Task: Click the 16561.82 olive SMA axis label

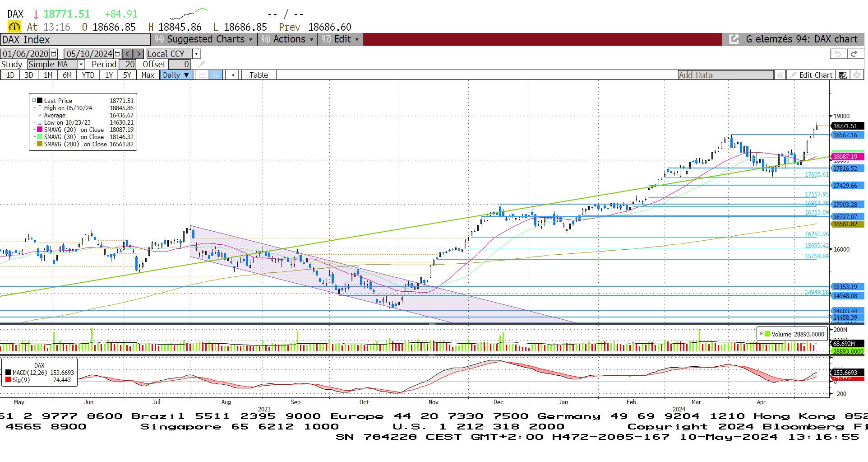Action: [x=847, y=224]
